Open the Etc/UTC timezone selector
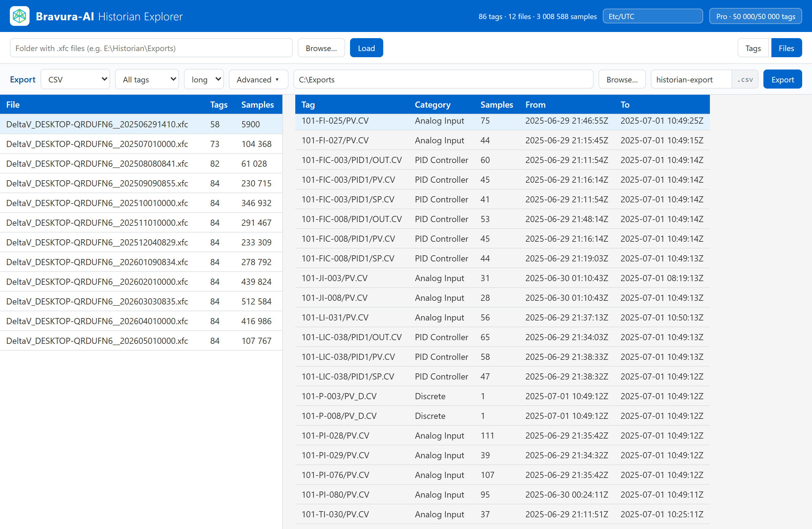812x529 pixels. 652,16
